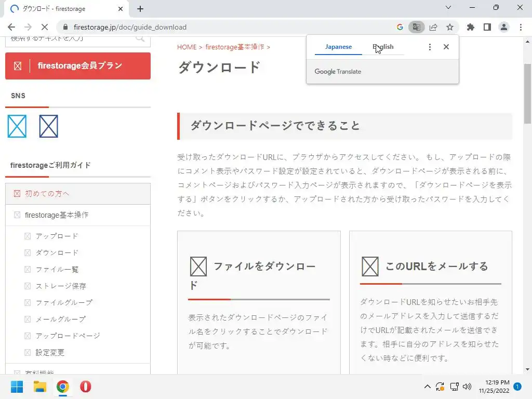Image resolution: width=532 pixels, height=399 pixels.
Task: Show hidden system tray icons
Action: pyautogui.click(x=428, y=387)
